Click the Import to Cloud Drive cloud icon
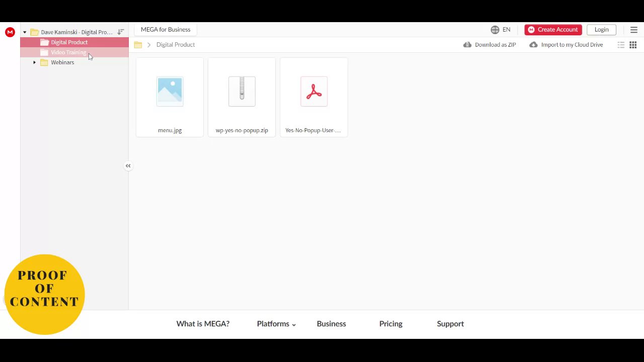The height and width of the screenshot is (362, 644). pyautogui.click(x=533, y=45)
